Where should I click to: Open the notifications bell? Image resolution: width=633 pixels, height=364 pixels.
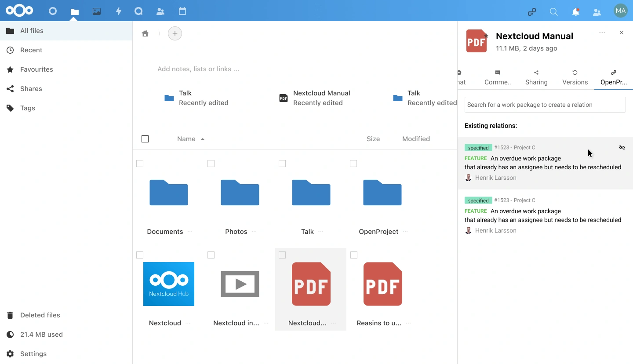[x=575, y=12]
